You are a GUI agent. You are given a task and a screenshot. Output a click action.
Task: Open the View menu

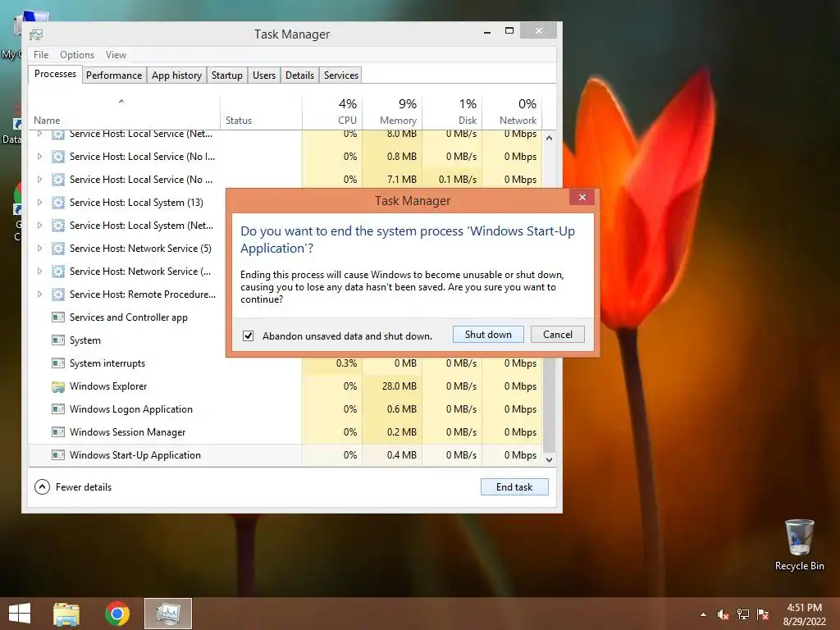click(116, 55)
